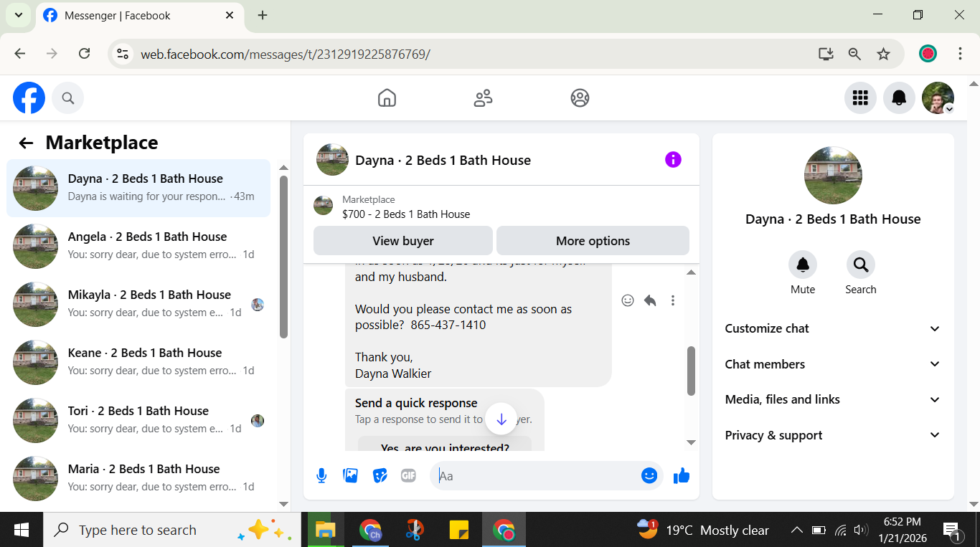The height and width of the screenshot is (547, 980).
Task: Click the large Dayna listing thumbnail
Action: pyautogui.click(x=833, y=176)
